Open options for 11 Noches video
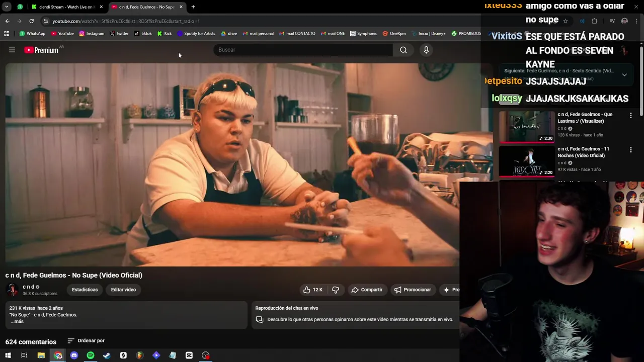The height and width of the screenshot is (362, 644). coord(631,150)
